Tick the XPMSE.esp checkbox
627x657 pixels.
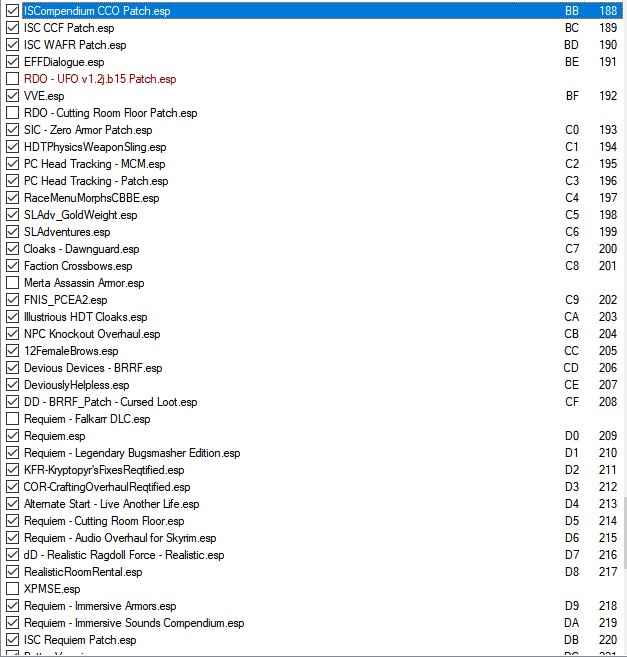(x=13, y=589)
